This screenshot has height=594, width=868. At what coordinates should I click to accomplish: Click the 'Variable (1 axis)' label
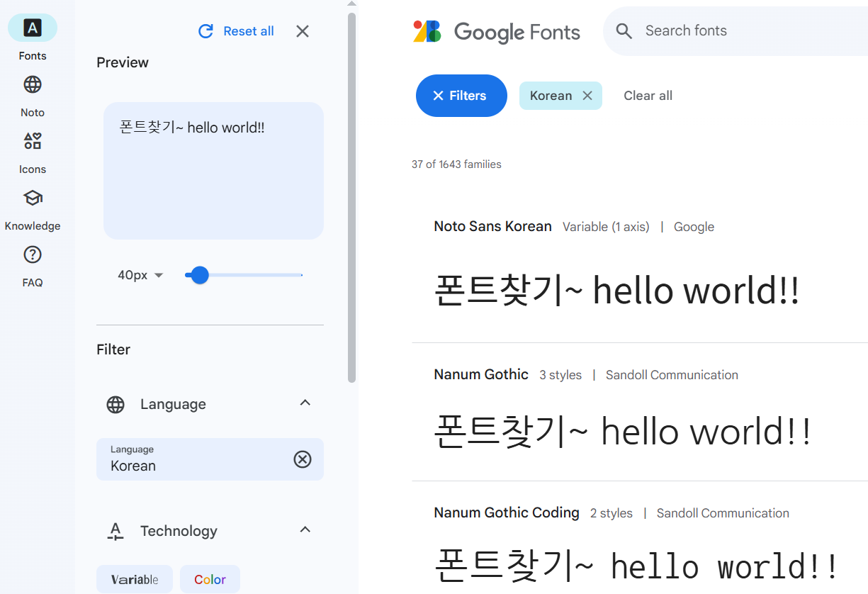pos(606,227)
